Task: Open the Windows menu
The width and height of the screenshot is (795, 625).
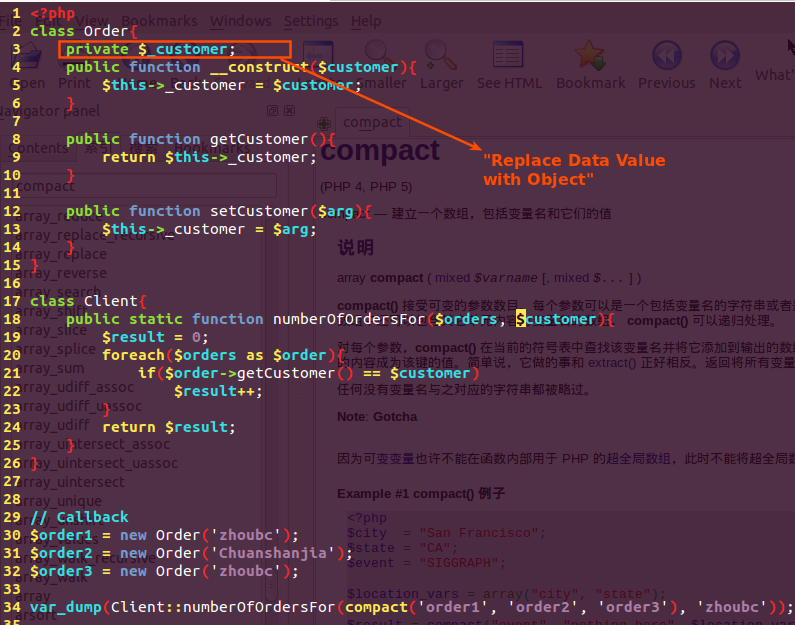Action: (240, 21)
